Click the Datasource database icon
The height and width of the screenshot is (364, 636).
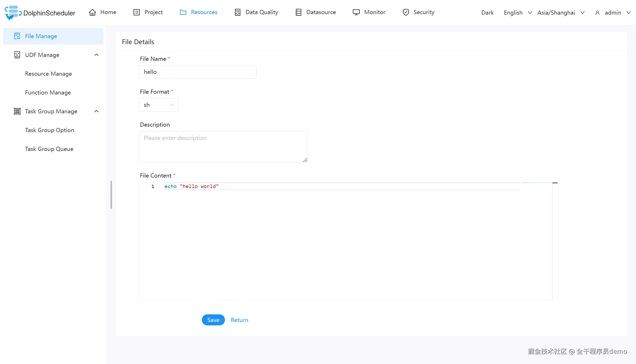click(298, 12)
